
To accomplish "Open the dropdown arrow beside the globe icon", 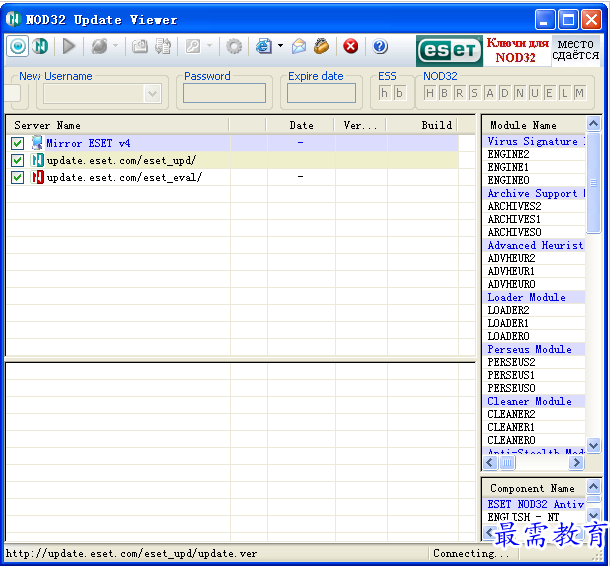I will tap(116, 46).
